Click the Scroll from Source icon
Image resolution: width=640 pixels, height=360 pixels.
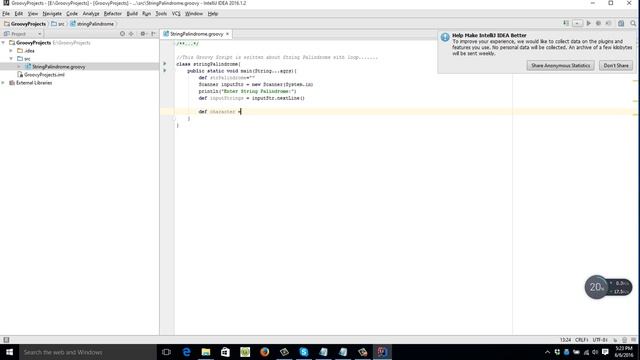click(x=122, y=34)
